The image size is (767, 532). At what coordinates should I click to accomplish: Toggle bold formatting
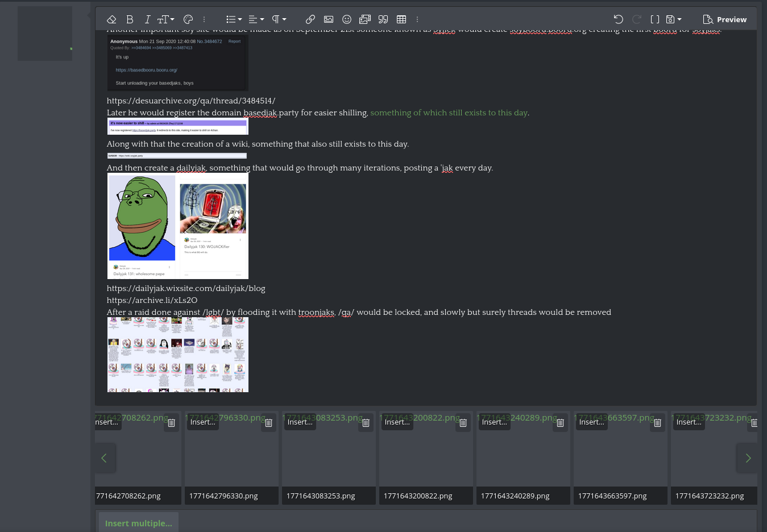click(130, 19)
